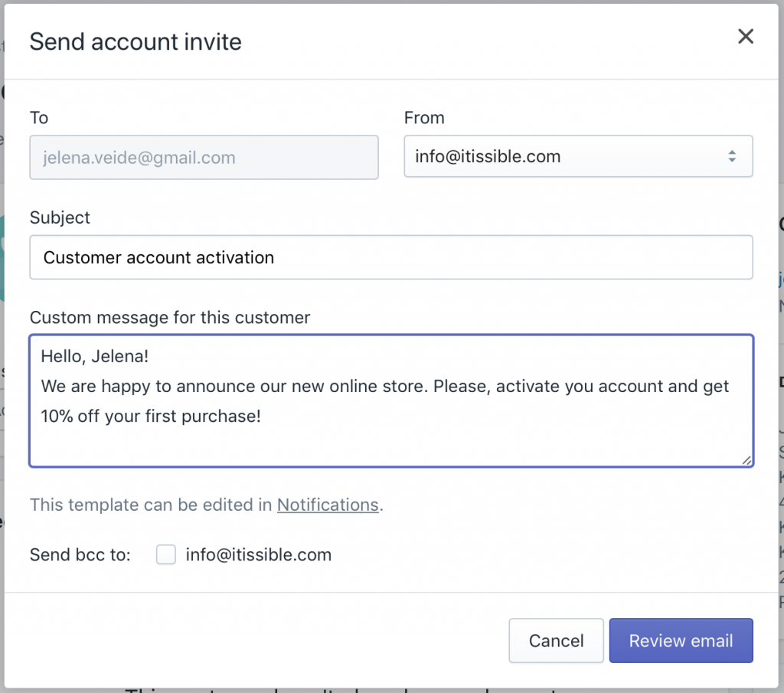Click the template editing notice text
Screen dimensions: 784x693
(x=149, y=505)
